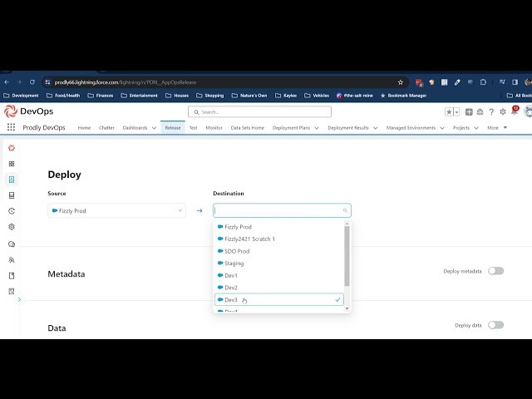This screenshot has width=532, height=399.
Task: Click the Trailhead guidance icon
Action: coord(480,111)
